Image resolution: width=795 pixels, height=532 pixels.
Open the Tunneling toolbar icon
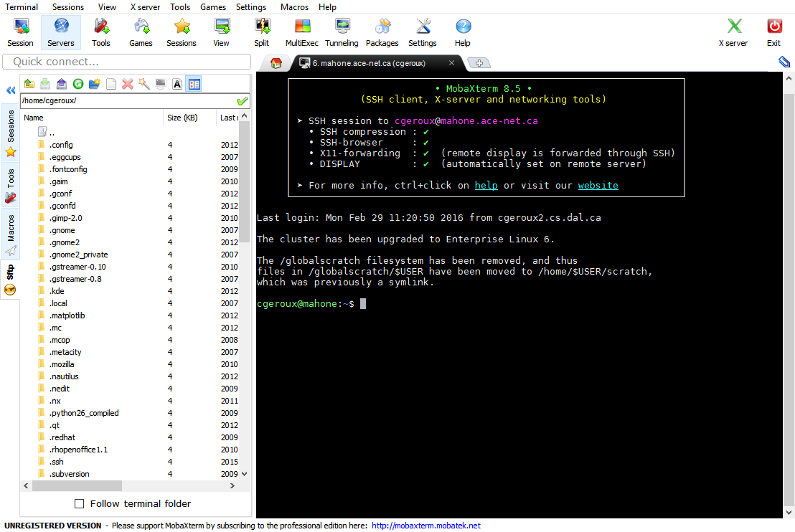tap(342, 32)
